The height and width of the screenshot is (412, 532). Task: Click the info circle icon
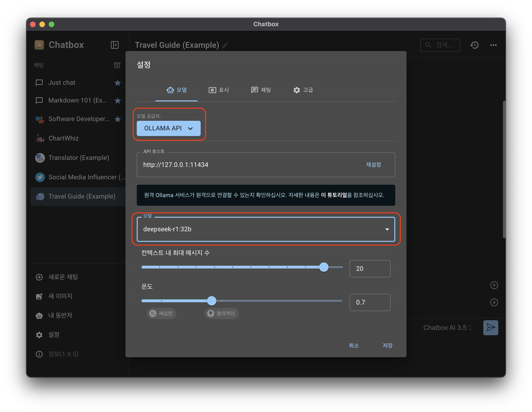[x=39, y=354]
